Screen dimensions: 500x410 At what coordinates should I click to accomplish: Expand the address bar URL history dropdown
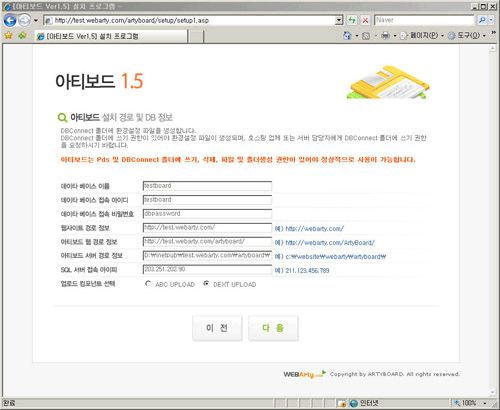click(x=339, y=20)
